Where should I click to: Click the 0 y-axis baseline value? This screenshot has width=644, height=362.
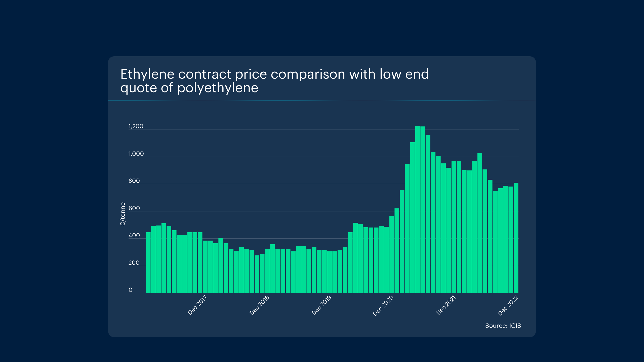(x=130, y=290)
